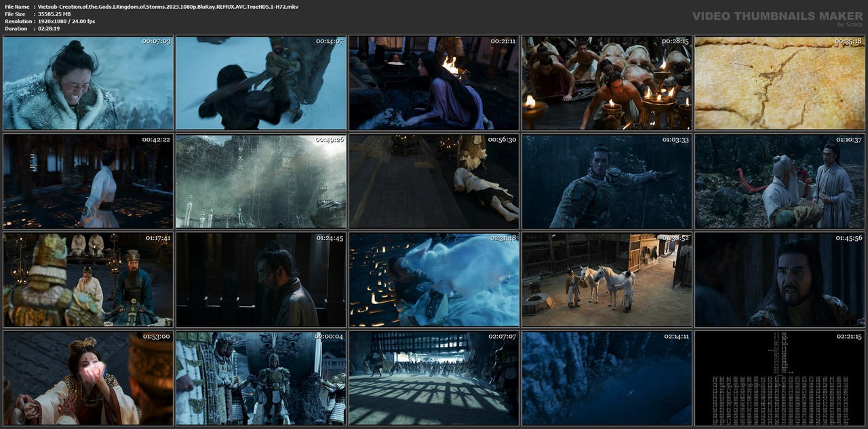The image size is (868, 429).
Task: Open the thumbnail at 00:14:07
Action: [261, 83]
